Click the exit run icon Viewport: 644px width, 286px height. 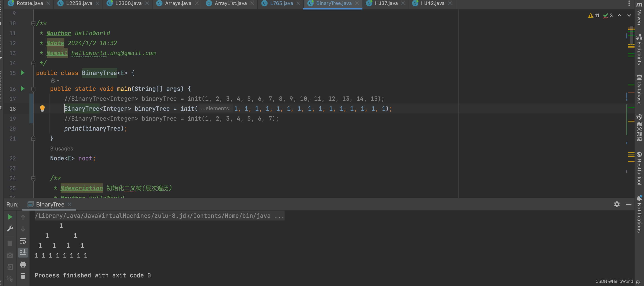click(x=10, y=267)
